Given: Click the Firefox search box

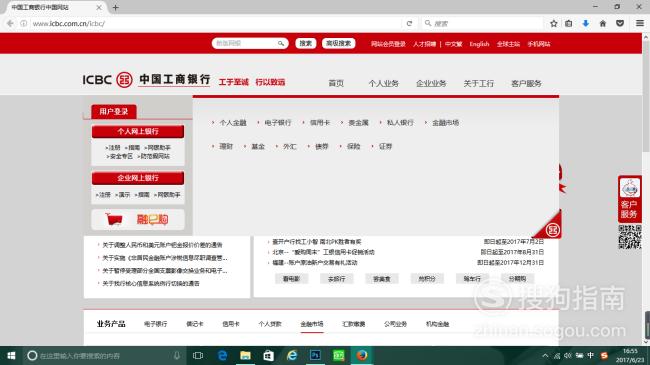Looking at the screenshot, I should tap(482, 24).
